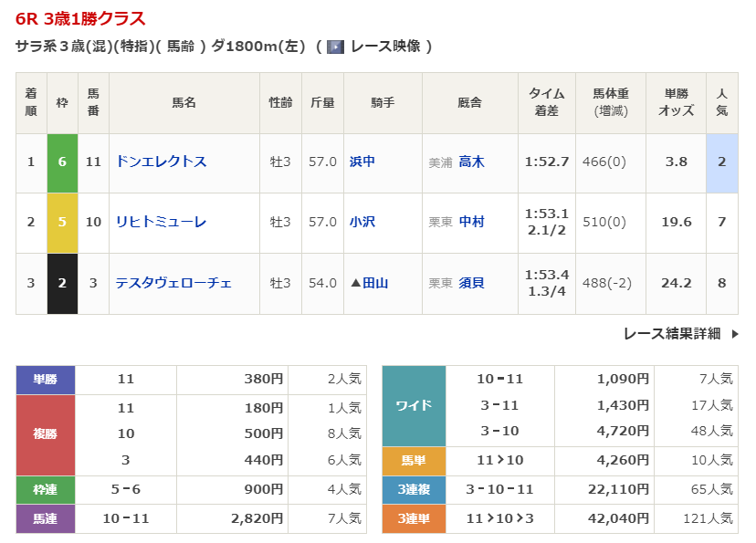Open jockey 田山 page
756x543 pixels.
(x=375, y=283)
